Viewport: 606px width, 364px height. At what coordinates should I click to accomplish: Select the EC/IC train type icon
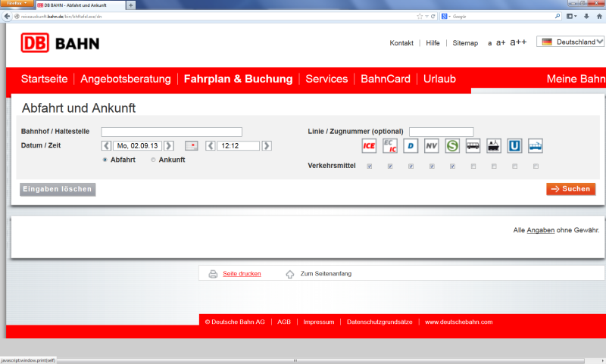[390, 146]
